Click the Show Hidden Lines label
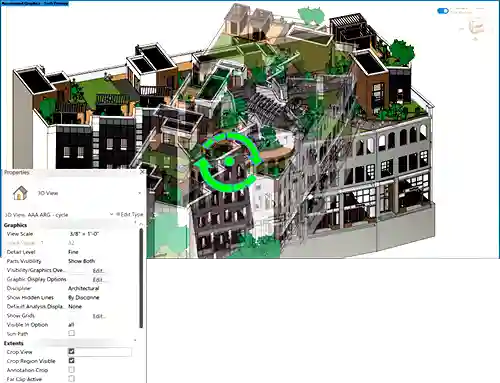Image resolution: width=500 pixels, height=383 pixels. pyautogui.click(x=30, y=297)
